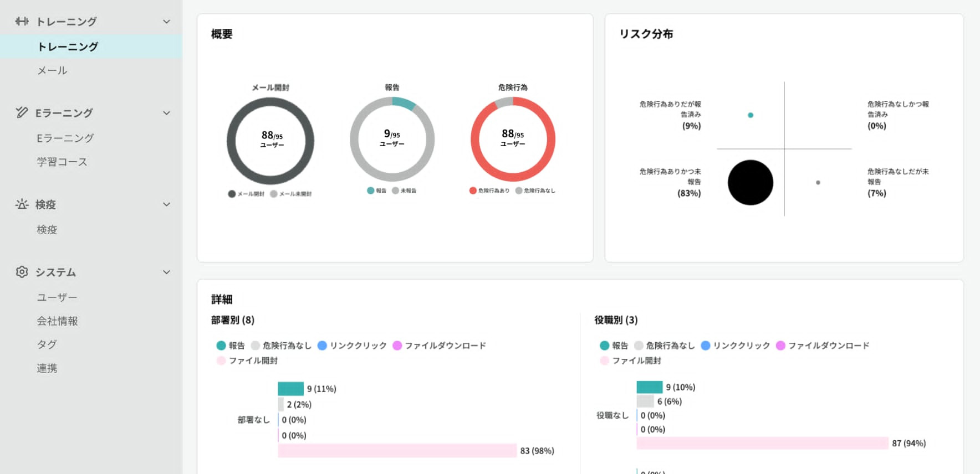Toggle ファイルダウンロード legend in 部署別 chart
Image resolution: width=980 pixels, height=474 pixels.
(439, 346)
